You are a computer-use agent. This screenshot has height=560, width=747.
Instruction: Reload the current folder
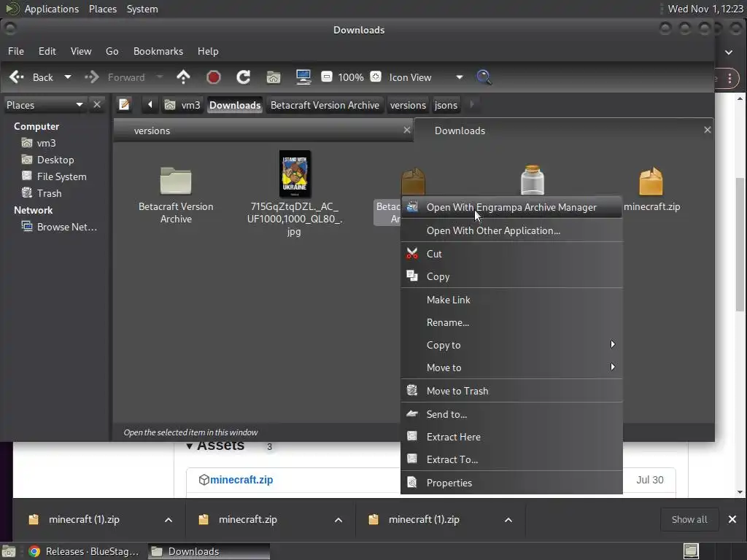tap(244, 77)
